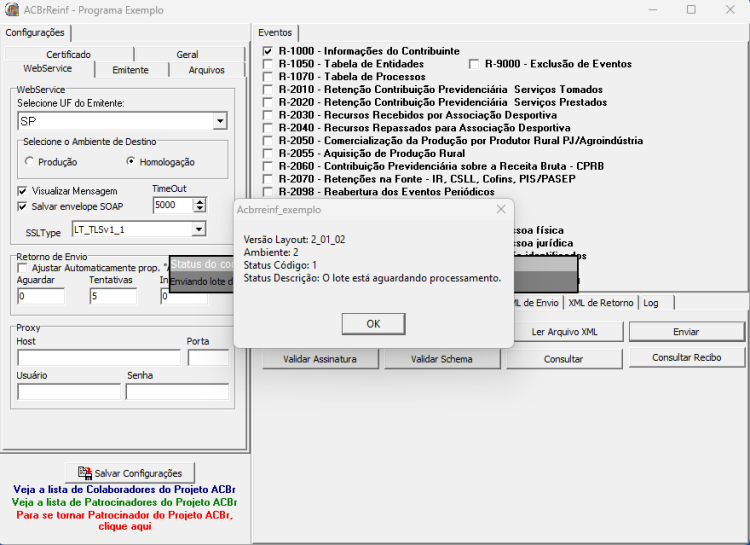Switch to XML de Retorno tab

[x=601, y=303]
